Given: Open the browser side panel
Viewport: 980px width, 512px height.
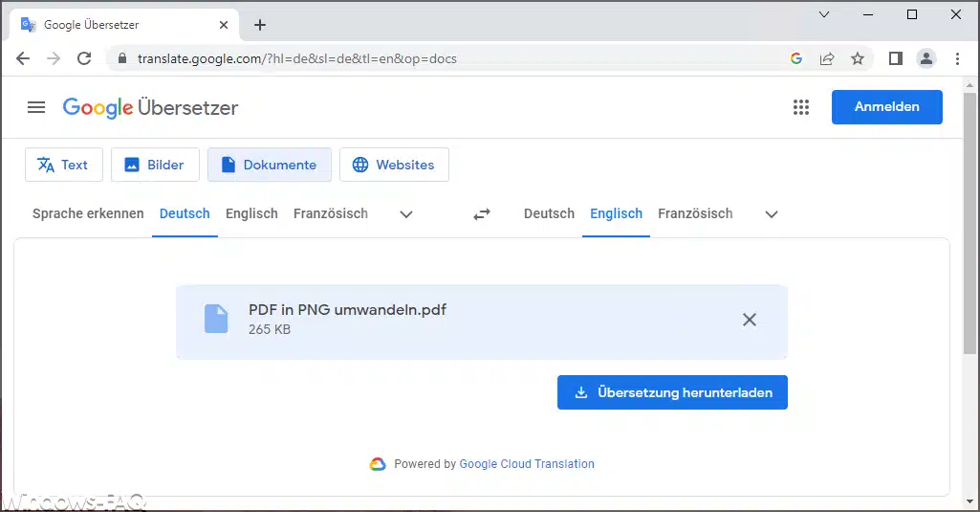Looking at the screenshot, I should point(895,58).
